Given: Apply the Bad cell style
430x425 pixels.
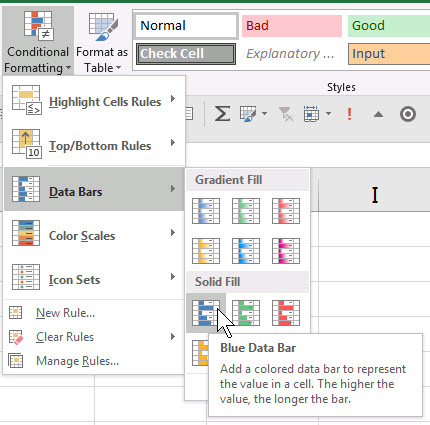Looking at the screenshot, I should pyautogui.click(x=292, y=26).
